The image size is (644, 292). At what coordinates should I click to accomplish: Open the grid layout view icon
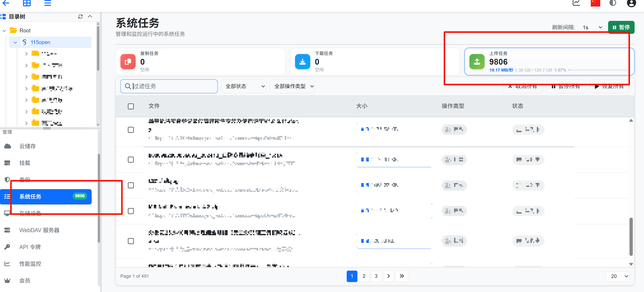click(27, 3)
